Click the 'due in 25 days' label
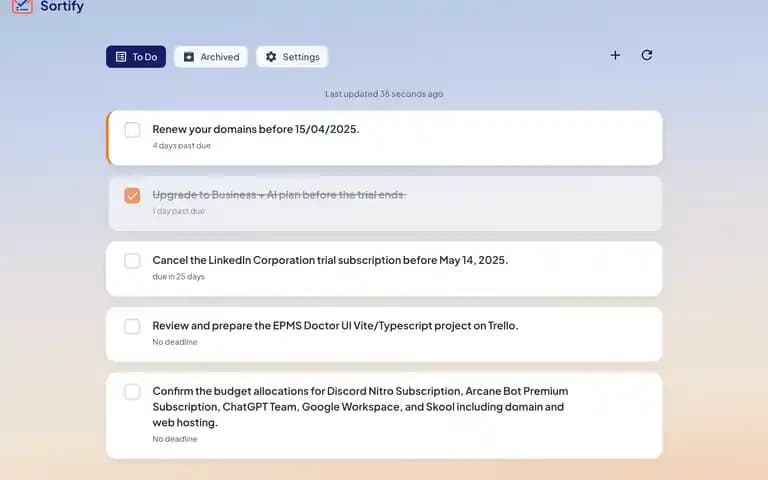Screen dimensions: 768x480 [178, 276]
